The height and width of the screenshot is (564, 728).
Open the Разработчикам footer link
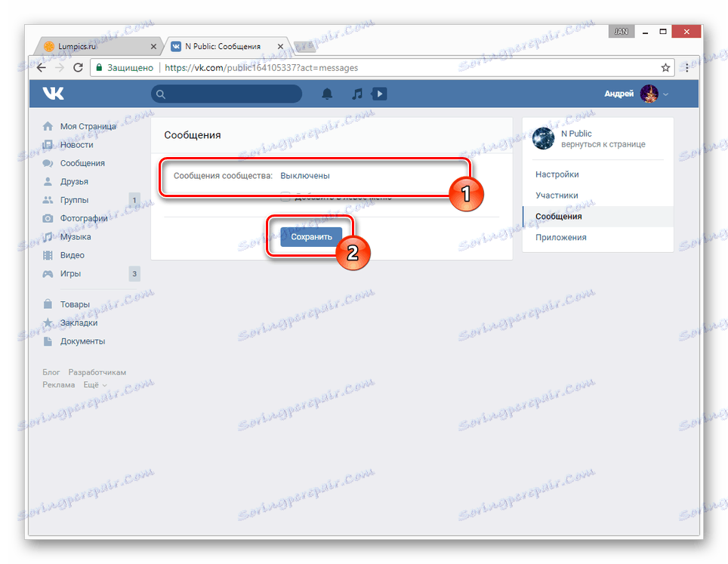tap(97, 372)
